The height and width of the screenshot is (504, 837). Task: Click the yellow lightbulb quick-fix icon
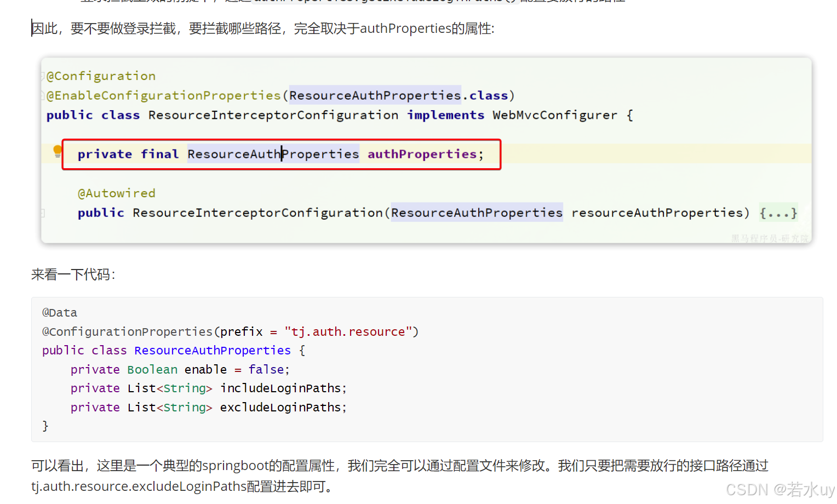pos(57,151)
